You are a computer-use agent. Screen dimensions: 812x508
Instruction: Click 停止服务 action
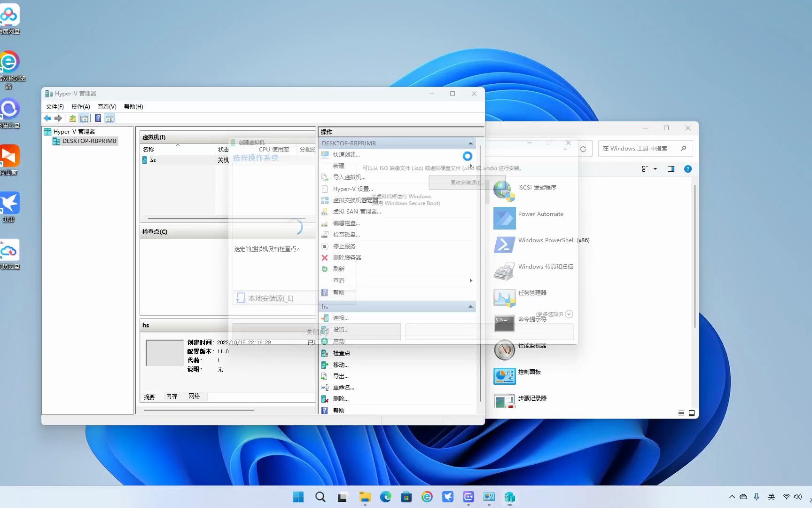pos(344,246)
